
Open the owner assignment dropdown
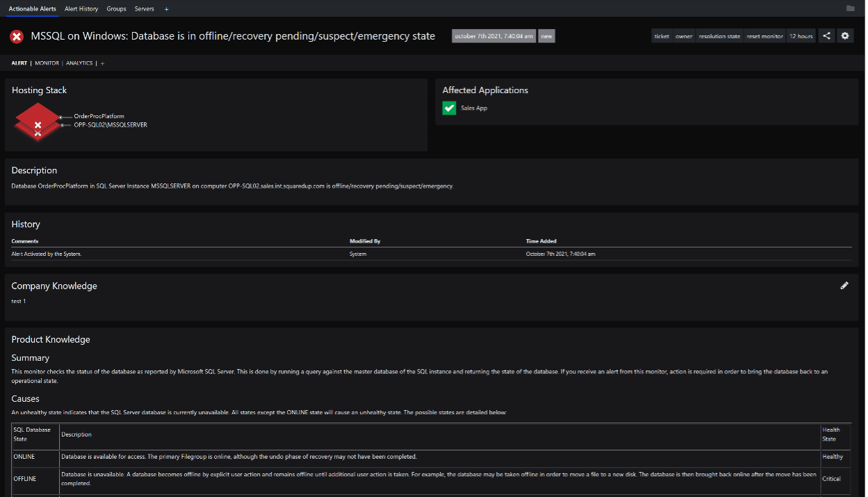[684, 36]
